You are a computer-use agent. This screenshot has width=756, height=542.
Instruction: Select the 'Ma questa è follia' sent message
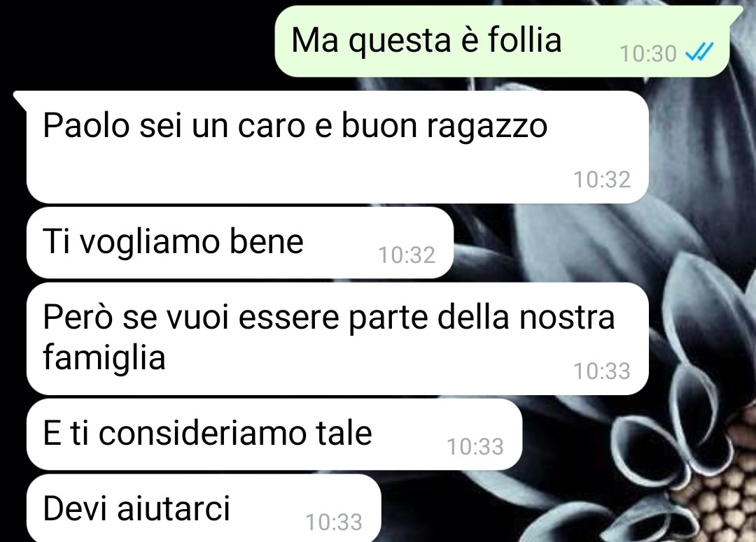[502, 41]
